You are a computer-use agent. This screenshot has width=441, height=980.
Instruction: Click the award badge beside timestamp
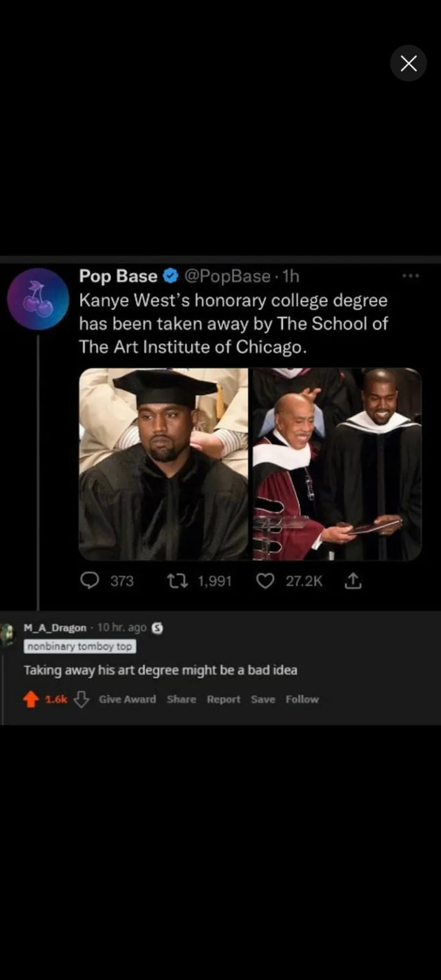pyautogui.click(x=158, y=628)
